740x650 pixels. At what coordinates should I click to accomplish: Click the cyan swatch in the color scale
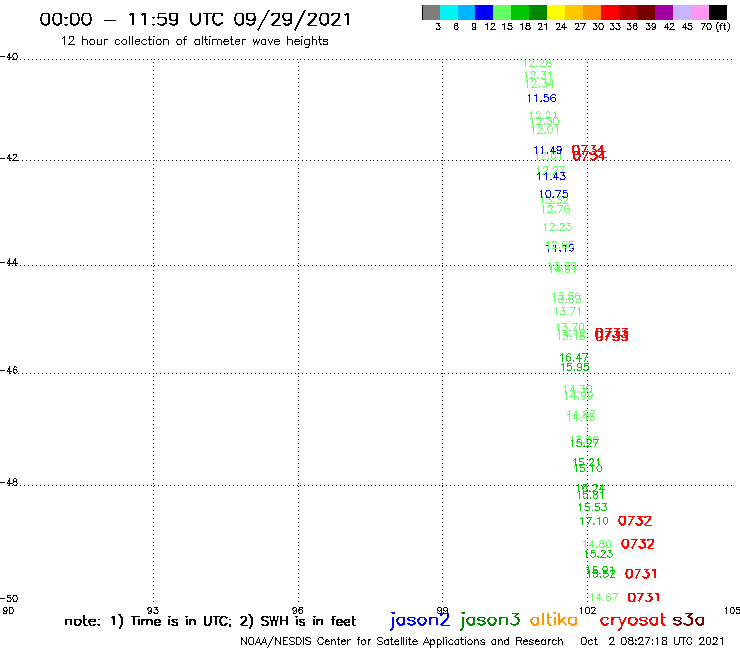point(449,12)
